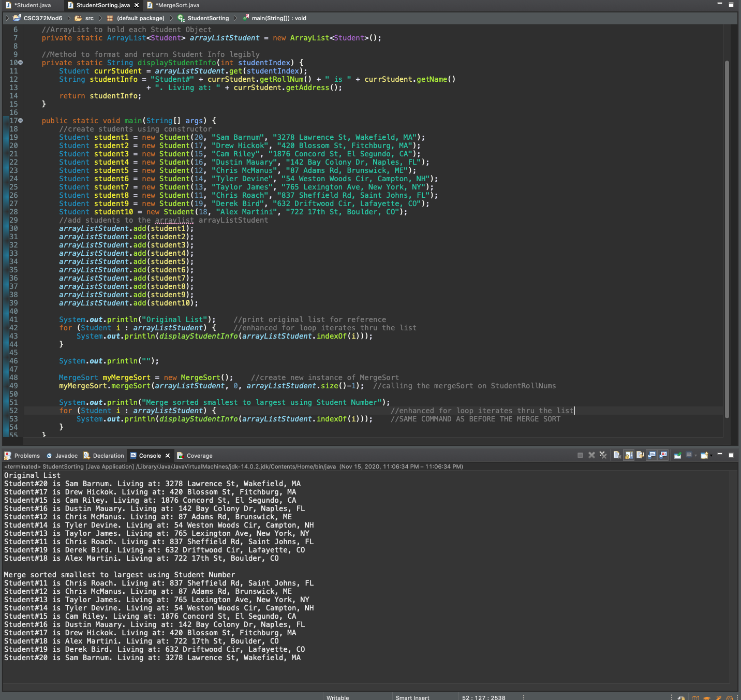Click the (default package) breadcrumb
The width and height of the screenshot is (741, 700).
pos(136,18)
